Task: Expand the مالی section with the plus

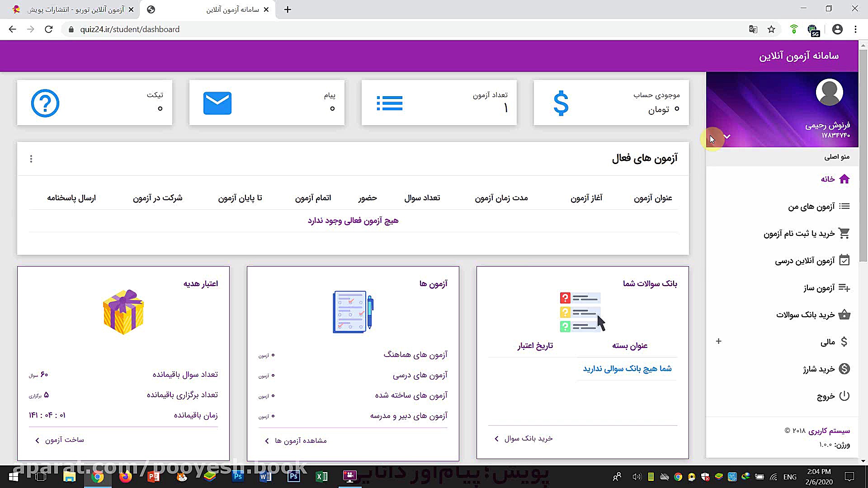Action: 719,341
